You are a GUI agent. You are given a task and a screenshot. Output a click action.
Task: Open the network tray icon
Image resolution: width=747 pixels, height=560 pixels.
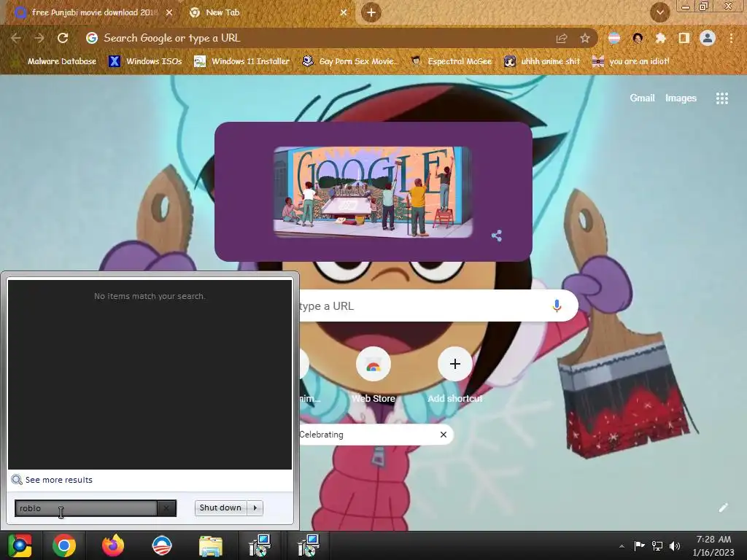pyautogui.click(x=657, y=545)
